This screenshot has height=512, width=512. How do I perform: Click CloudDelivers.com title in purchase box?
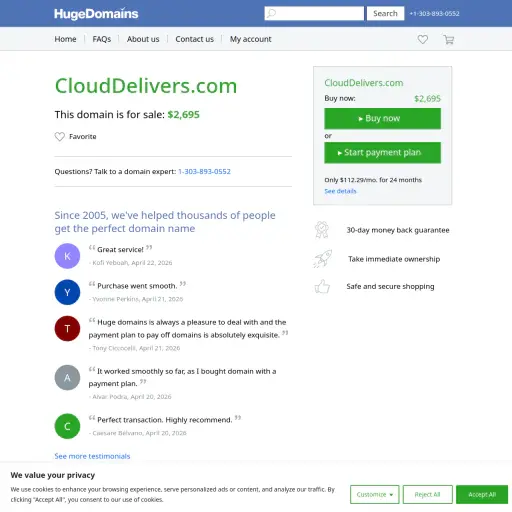pyautogui.click(x=364, y=83)
